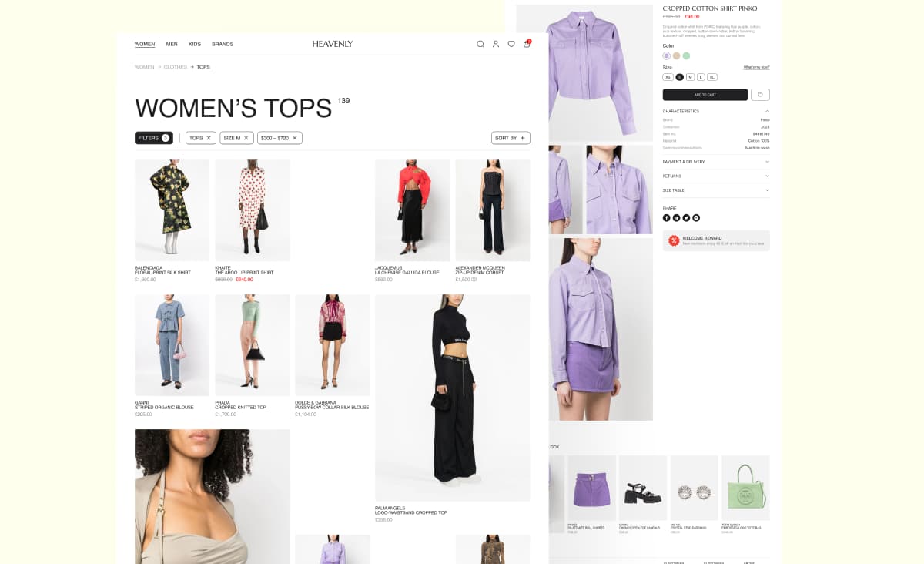Open the Kids menu
The width and height of the screenshot is (924, 564).
(195, 44)
